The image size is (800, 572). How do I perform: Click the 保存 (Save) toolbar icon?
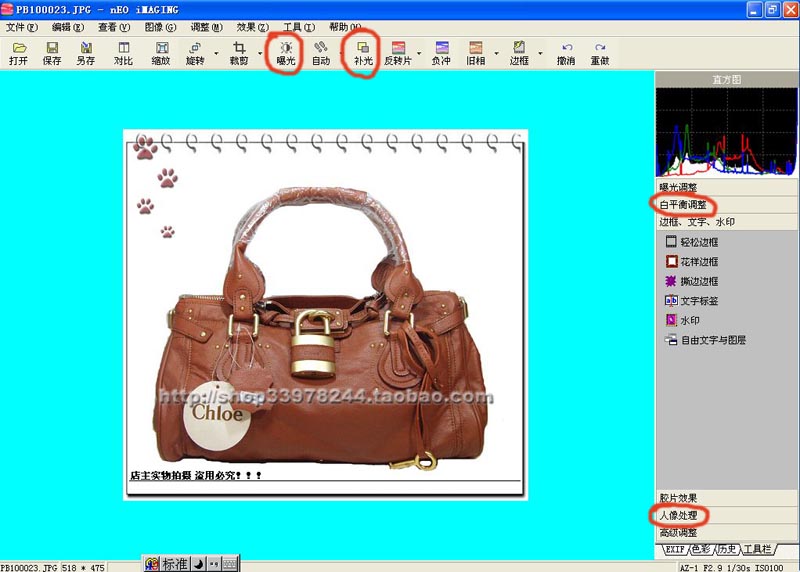pos(52,54)
